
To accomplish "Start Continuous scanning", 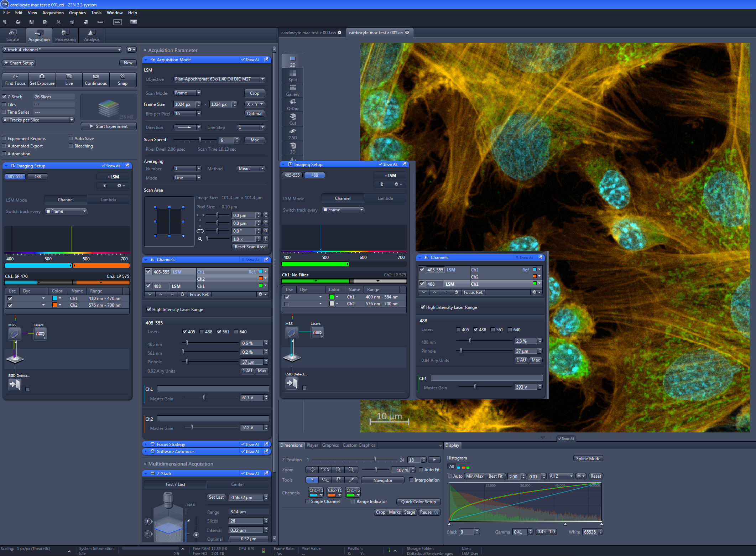I will tap(96, 80).
